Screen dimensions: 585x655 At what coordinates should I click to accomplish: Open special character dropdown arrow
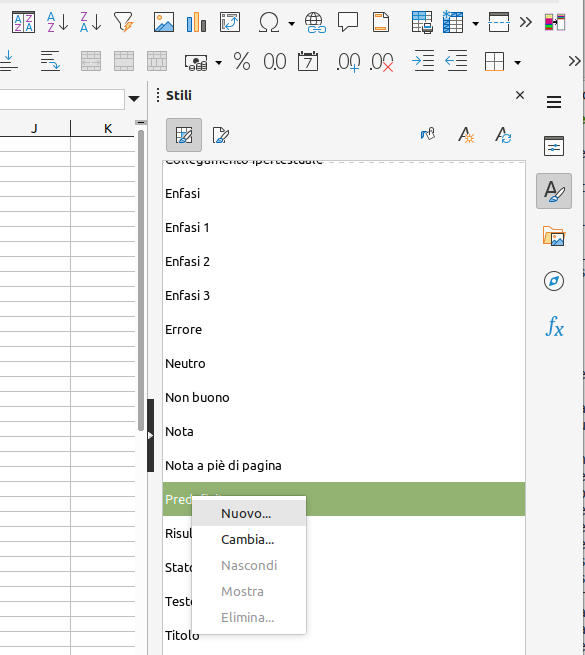[291, 23]
